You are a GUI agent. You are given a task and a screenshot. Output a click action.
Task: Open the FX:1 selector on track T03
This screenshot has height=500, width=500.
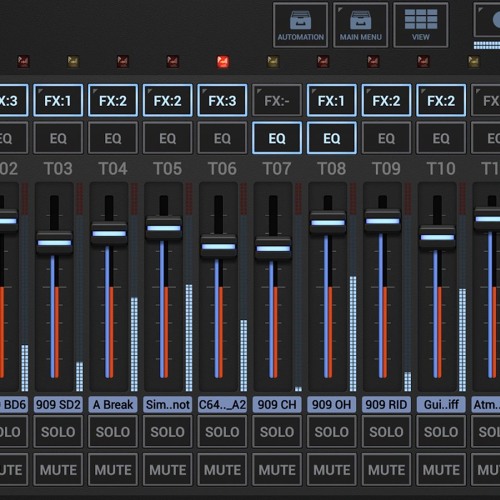tap(58, 100)
